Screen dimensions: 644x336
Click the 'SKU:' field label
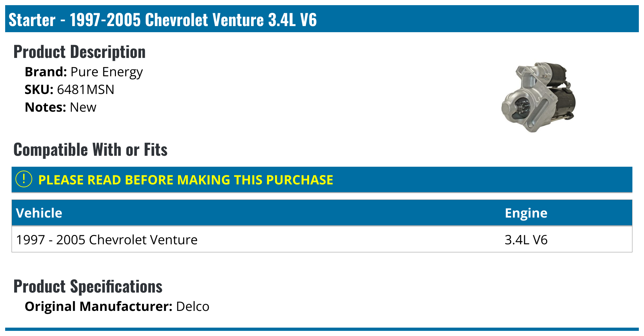[x=39, y=89]
